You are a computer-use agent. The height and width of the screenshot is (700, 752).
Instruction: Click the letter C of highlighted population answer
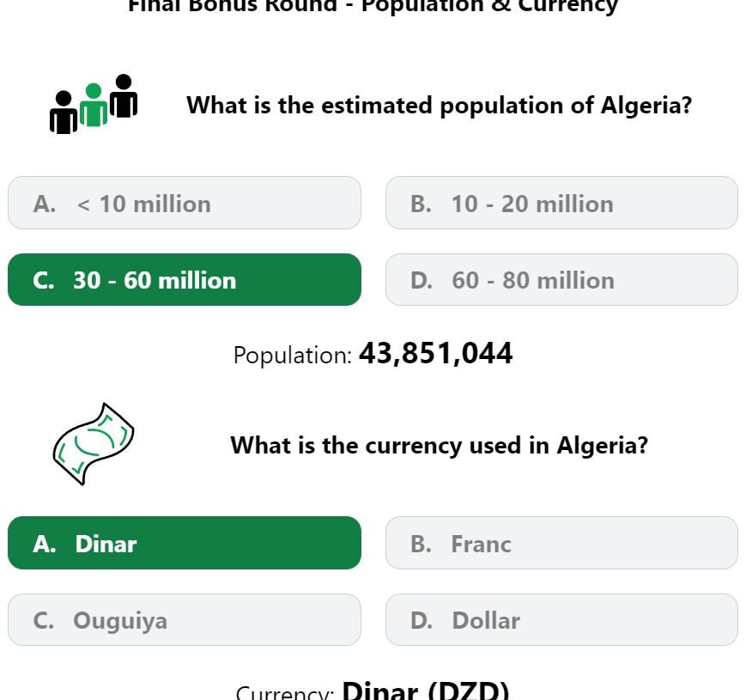44,281
